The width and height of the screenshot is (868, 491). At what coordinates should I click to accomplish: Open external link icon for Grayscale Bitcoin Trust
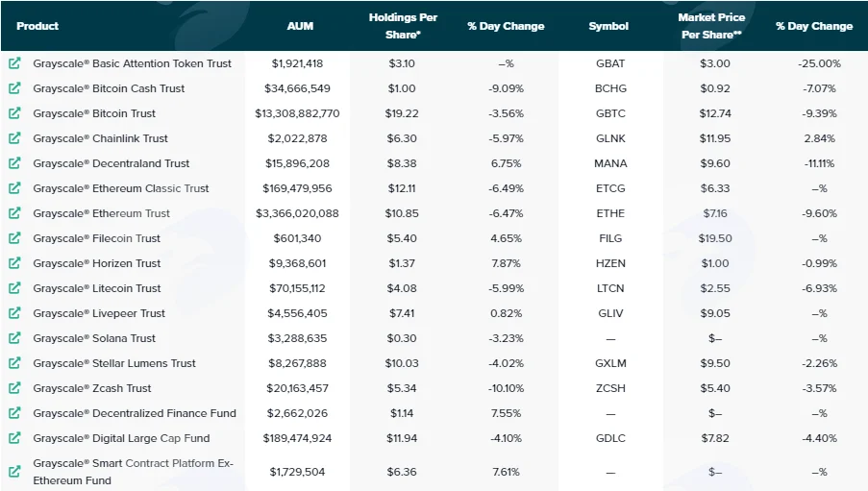pos(14,113)
